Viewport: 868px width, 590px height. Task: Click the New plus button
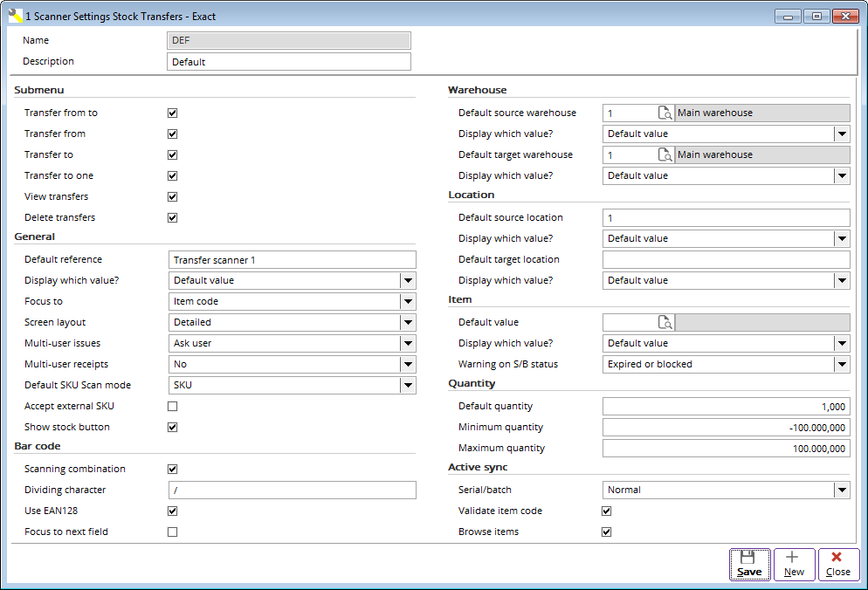click(x=794, y=564)
